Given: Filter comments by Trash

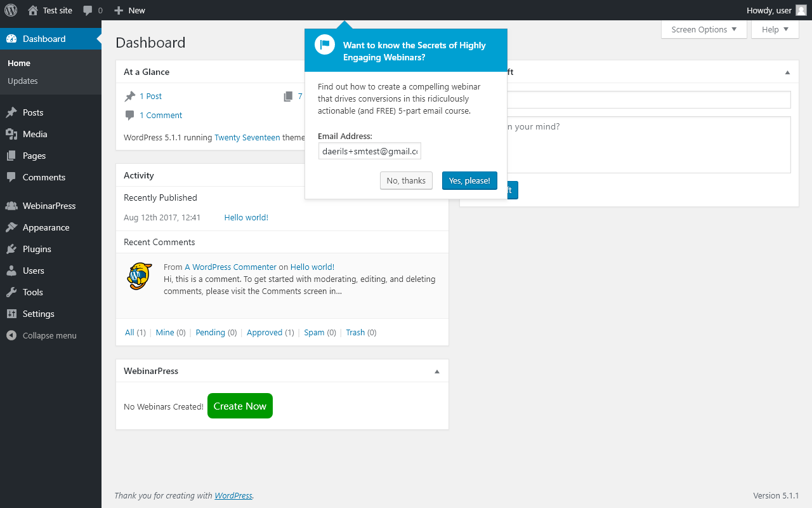Looking at the screenshot, I should point(355,332).
